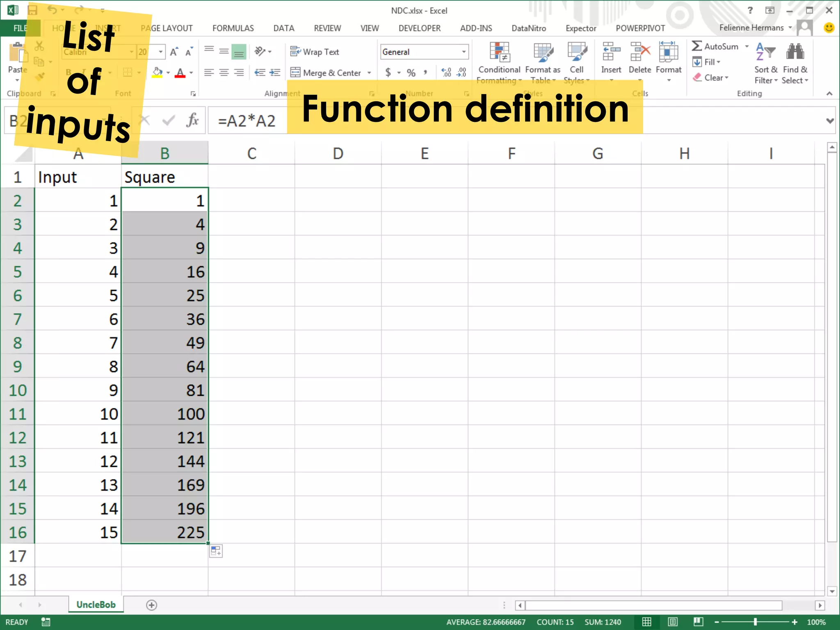Viewport: 840px width, 630px height.
Task: Click the PAGE LAYOUT tab
Action: tap(167, 28)
